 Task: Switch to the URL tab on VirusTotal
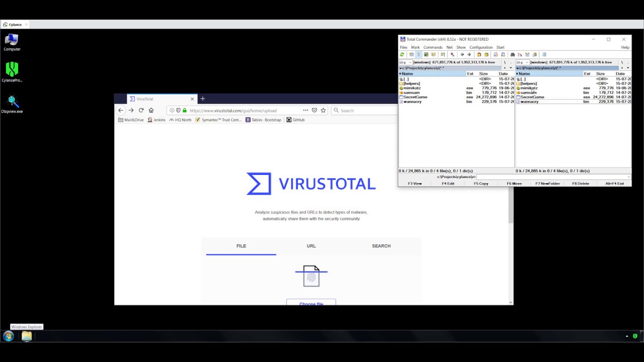click(x=311, y=246)
